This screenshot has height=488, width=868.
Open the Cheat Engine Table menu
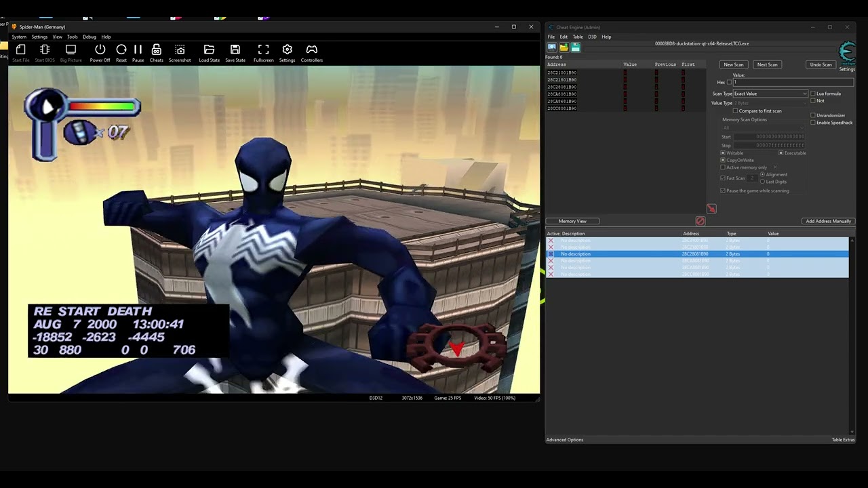pyautogui.click(x=578, y=37)
